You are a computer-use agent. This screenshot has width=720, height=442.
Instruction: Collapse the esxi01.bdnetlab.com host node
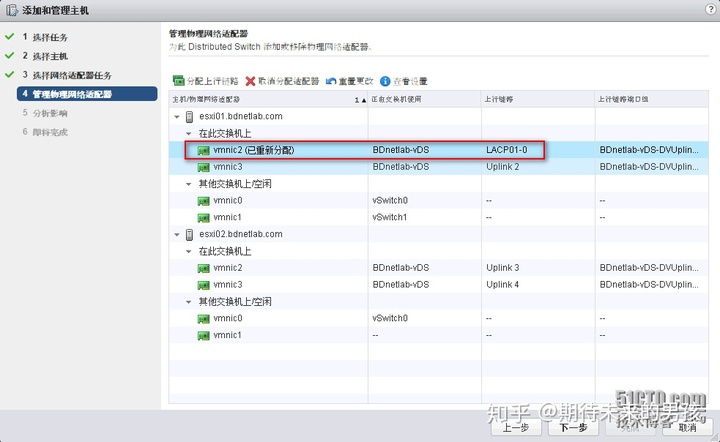point(177,117)
